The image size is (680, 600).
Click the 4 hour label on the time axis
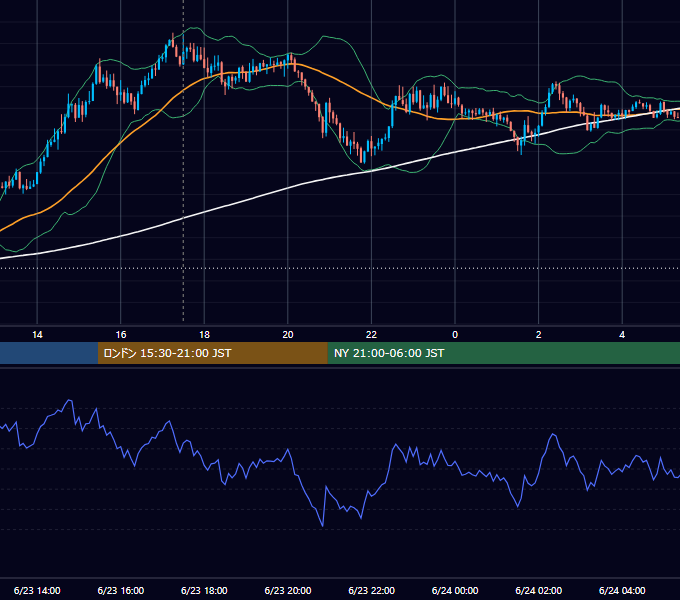click(x=622, y=335)
